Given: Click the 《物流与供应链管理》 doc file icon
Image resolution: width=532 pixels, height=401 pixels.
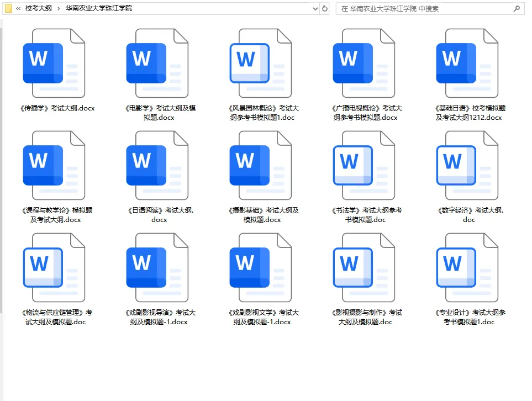Looking at the screenshot, I should pos(54,267).
